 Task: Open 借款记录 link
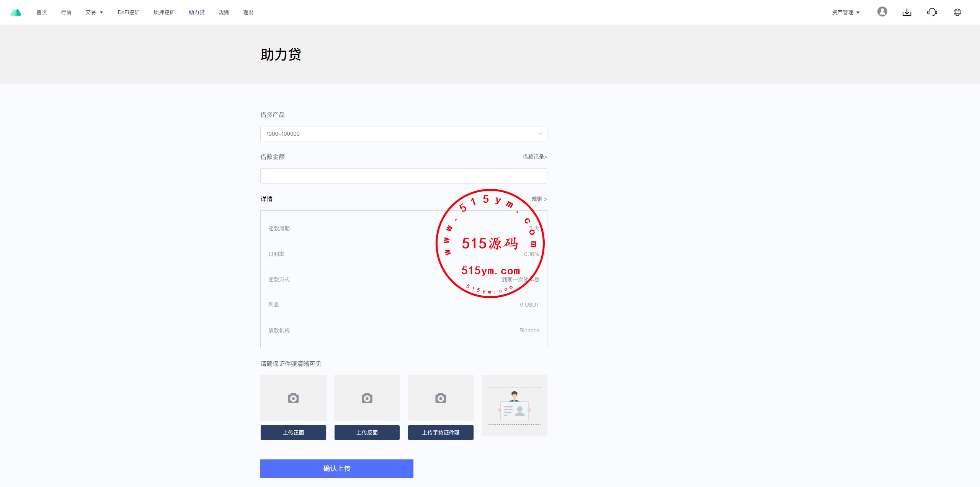point(535,157)
